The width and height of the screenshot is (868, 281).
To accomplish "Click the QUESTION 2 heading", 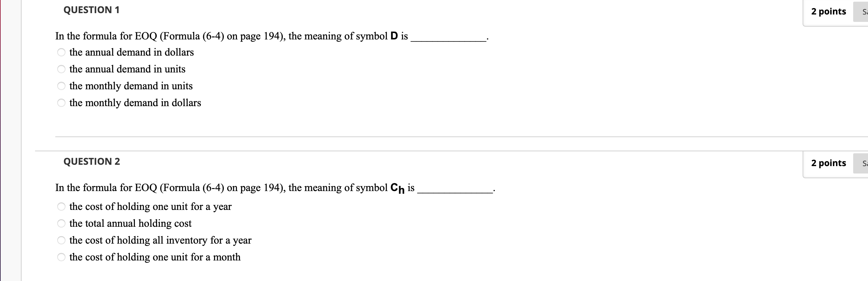I will point(91,161).
